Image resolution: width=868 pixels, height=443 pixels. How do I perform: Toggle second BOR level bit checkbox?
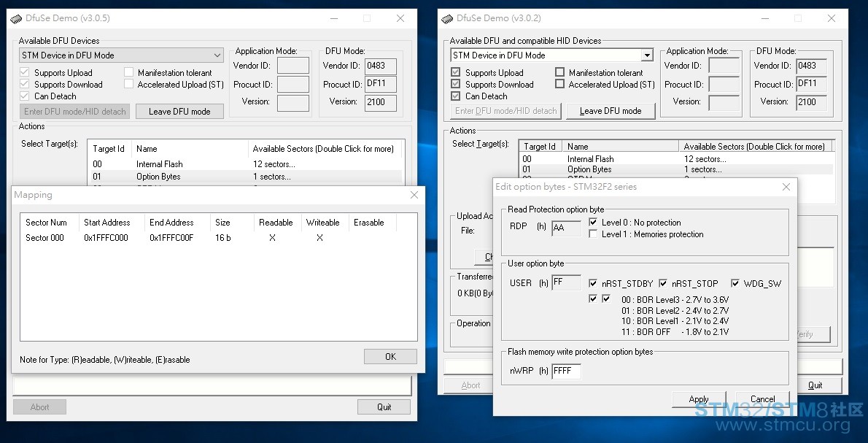click(x=606, y=299)
